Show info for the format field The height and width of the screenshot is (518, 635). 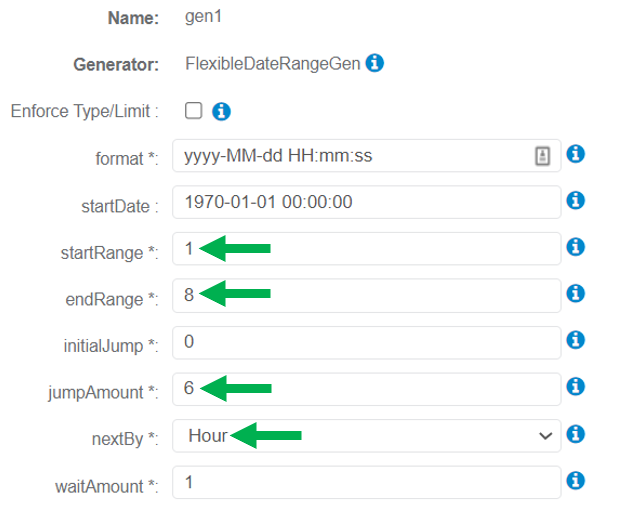pyautogui.click(x=575, y=154)
